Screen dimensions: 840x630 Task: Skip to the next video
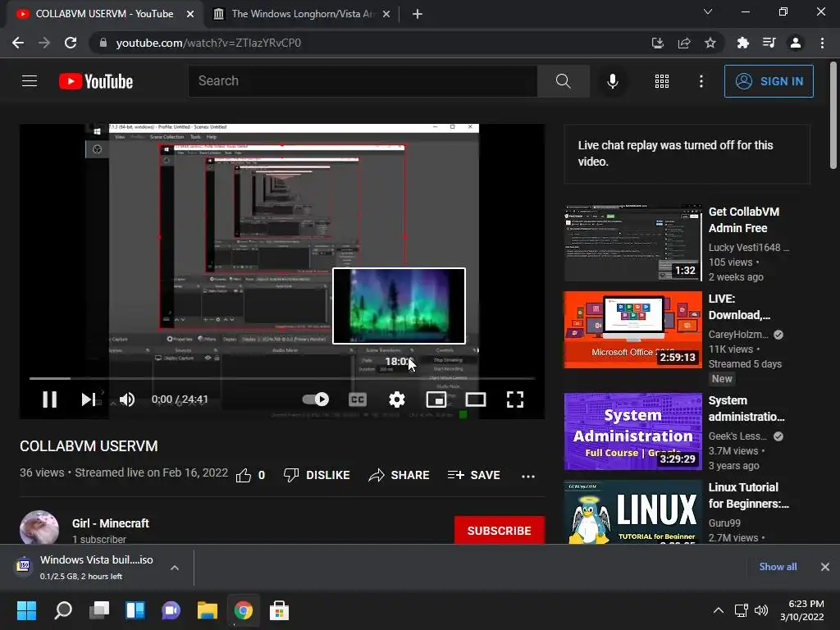click(x=89, y=399)
